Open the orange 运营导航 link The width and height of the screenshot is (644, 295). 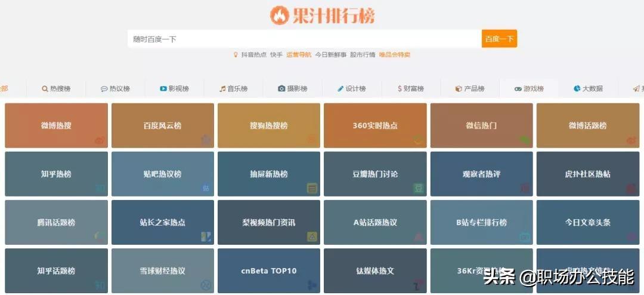299,55
